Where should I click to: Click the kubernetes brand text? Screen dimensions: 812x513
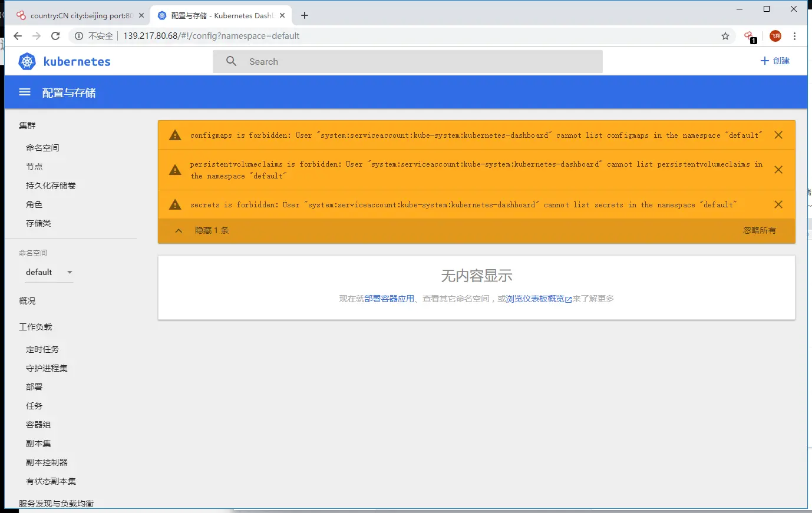77,61
